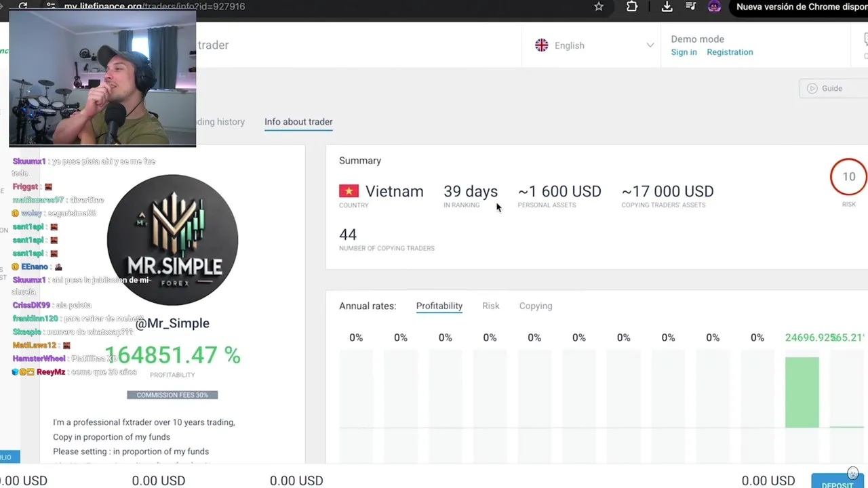Click the risk level 10 circle
The image size is (868, 488).
point(848,176)
